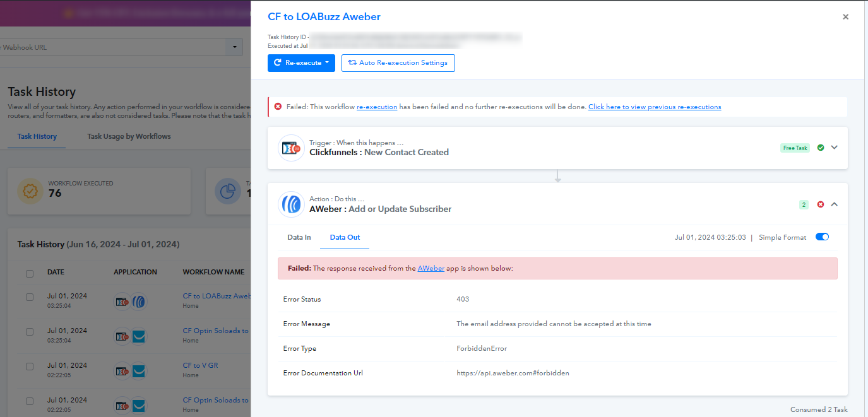Screen dimensions: 868x417
Task: Click the ForbiddenError type value
Action: 482,348
